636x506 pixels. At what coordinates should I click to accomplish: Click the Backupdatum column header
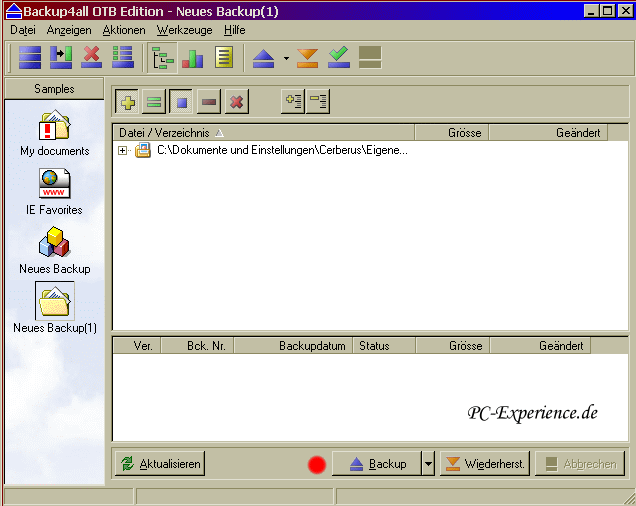(x=293, y=346)
